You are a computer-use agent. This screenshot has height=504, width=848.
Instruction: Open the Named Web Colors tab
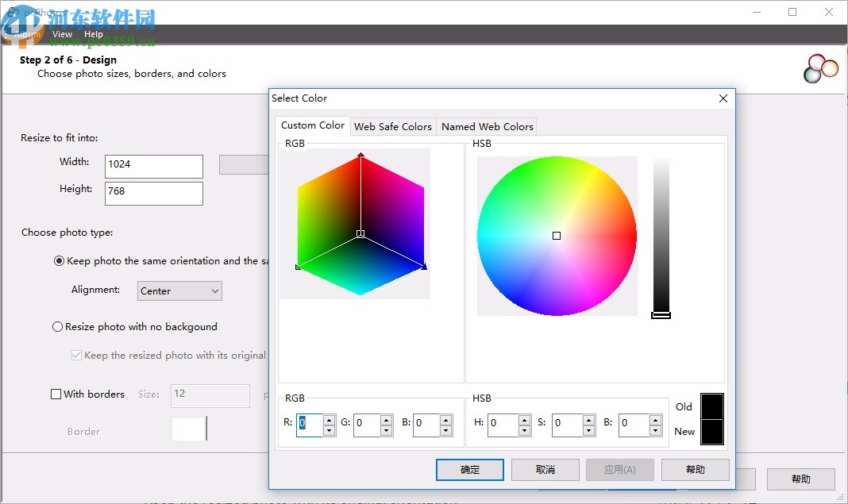(487, 126)
